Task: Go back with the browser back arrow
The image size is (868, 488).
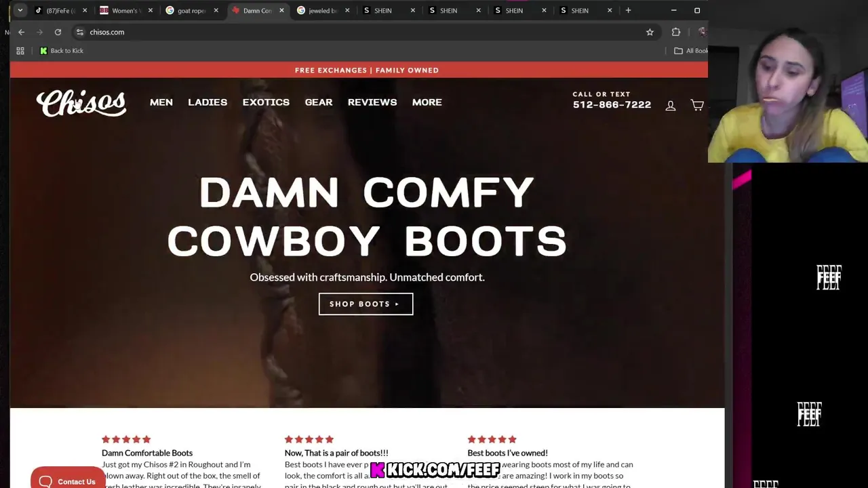Action: click(21, 32)
